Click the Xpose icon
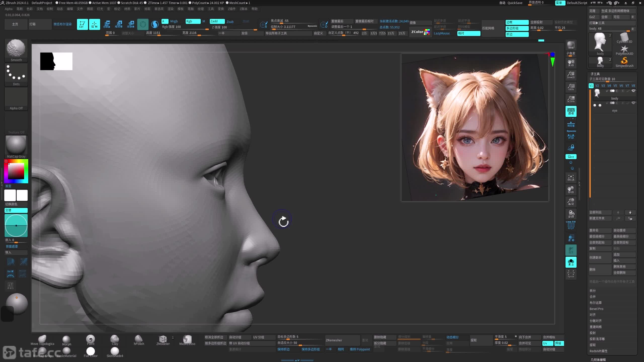Viewport: 644px width, 362px height. pyautogui.click(x=571, y=274)
